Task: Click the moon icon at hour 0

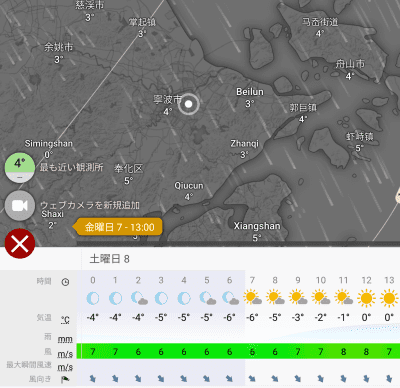Action: point(93,298)
